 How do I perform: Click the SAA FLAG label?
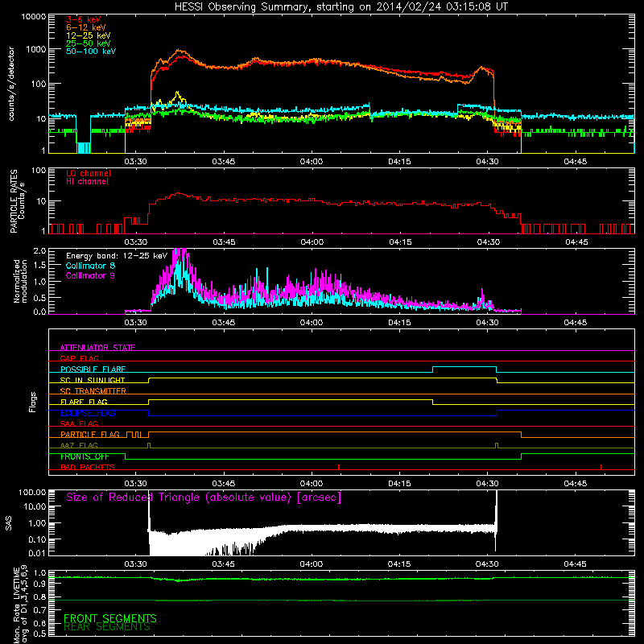79,423
